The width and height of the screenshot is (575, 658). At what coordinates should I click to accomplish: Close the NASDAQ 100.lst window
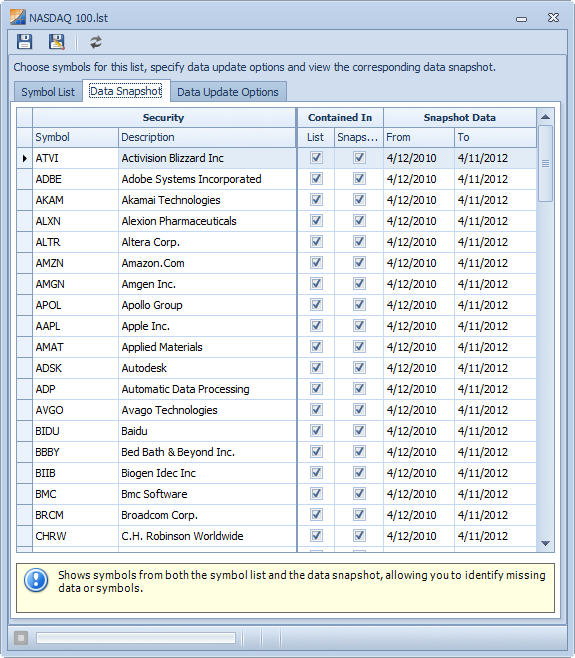pos(553,18)
